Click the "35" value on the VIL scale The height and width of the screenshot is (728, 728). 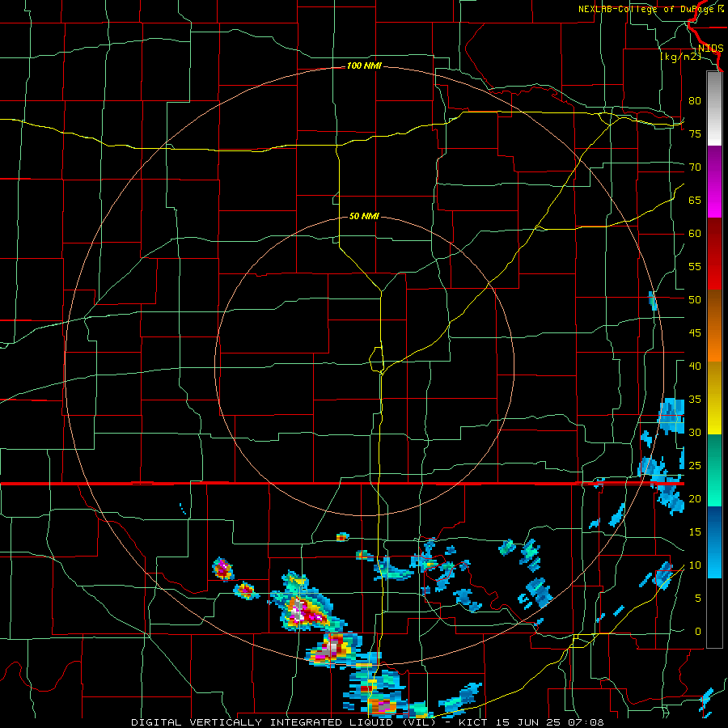[x=695, y=400]
